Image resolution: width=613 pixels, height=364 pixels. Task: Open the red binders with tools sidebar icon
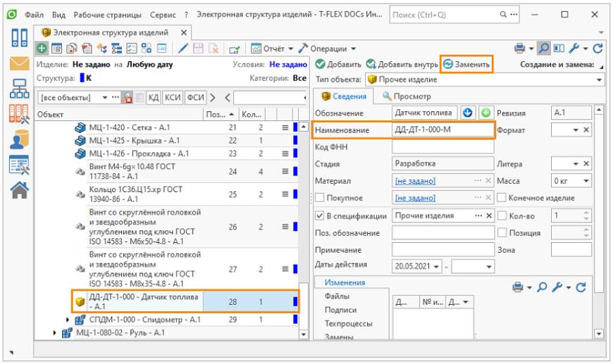[x=19, y=114]
